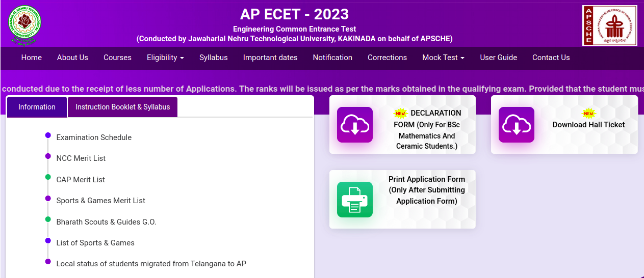Viewport: 644px width, 278px height.
Task: Click the scrolling announcement marquee text
Action: [322, 89]
